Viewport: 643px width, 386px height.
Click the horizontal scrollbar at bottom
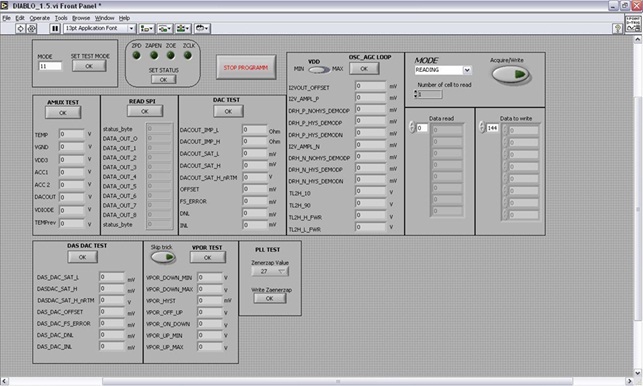pos(337,381)
